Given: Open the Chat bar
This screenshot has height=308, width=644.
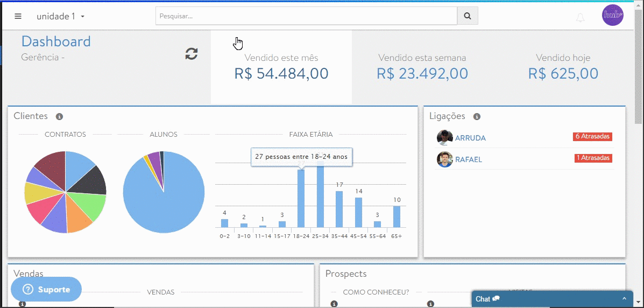Looking at the screenshot, I should pyautogui.click(x=543, y=299).
